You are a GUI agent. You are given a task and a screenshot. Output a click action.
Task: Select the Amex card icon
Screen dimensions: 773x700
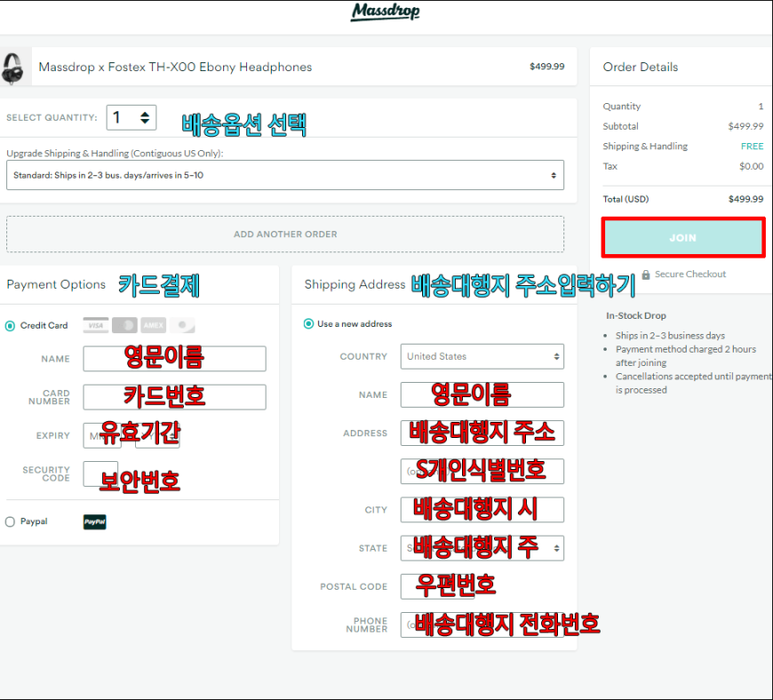(154, 325)
